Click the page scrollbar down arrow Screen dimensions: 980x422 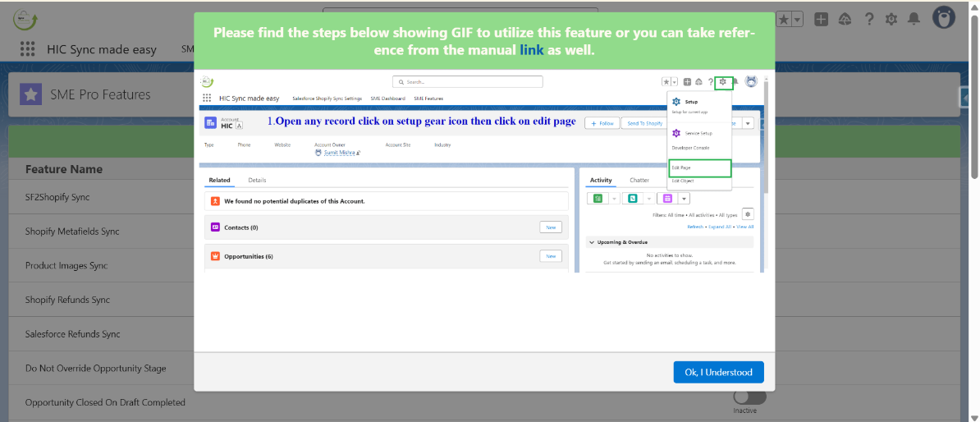point(974,416)
